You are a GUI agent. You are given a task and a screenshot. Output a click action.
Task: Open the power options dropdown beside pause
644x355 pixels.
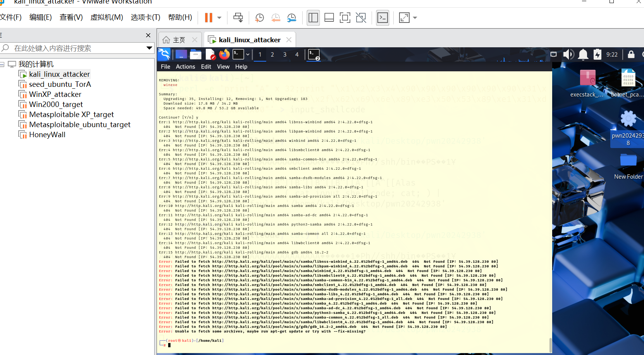pos(219,18)
